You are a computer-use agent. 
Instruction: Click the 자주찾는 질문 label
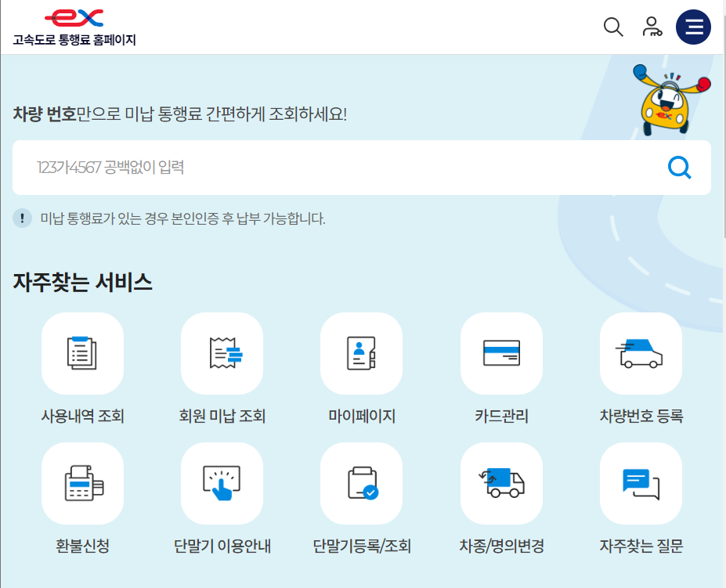(641, 546)
